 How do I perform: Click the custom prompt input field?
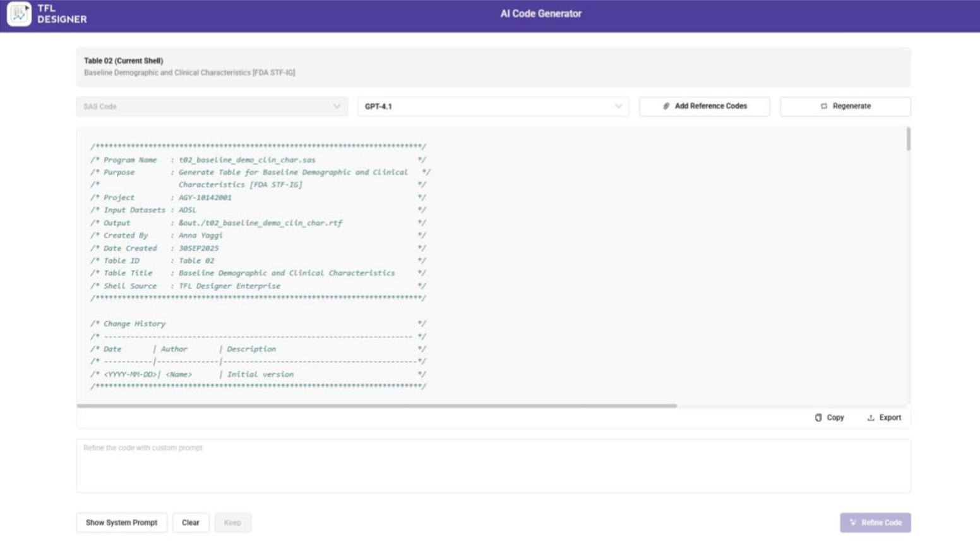pos(493,465)
